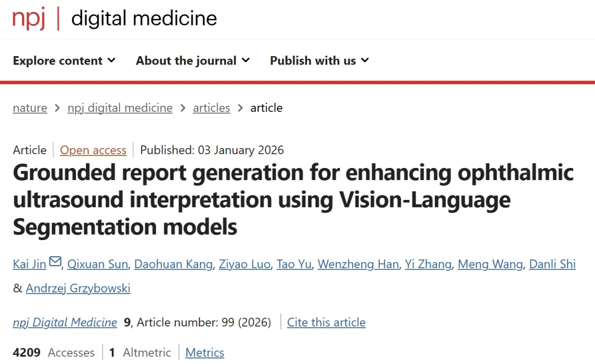The height and width of the screenshot is (364, 595).
Task: Select author Daohuan Kang
Action: pos(174,264)
